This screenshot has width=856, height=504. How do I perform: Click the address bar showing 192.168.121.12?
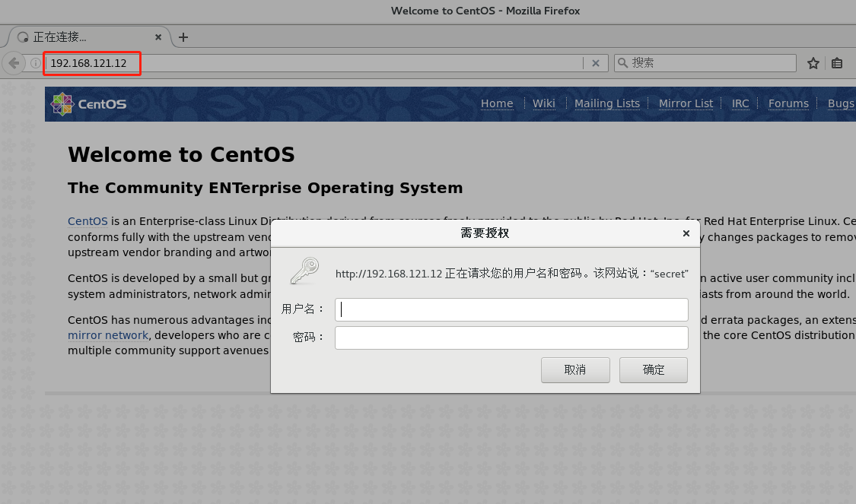click(x=313, y=63)
